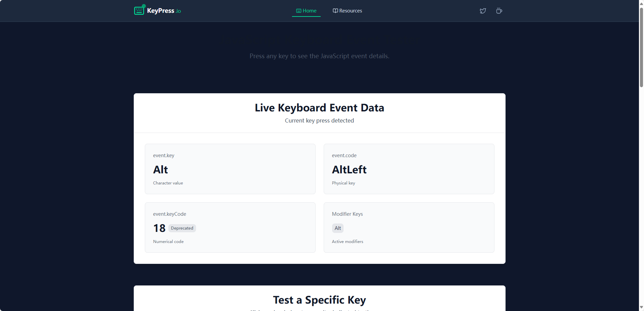Viewport: 644px width, 311px height.
Task: Click the Live Keyboard Event Data heading
Action: (319, 107)
